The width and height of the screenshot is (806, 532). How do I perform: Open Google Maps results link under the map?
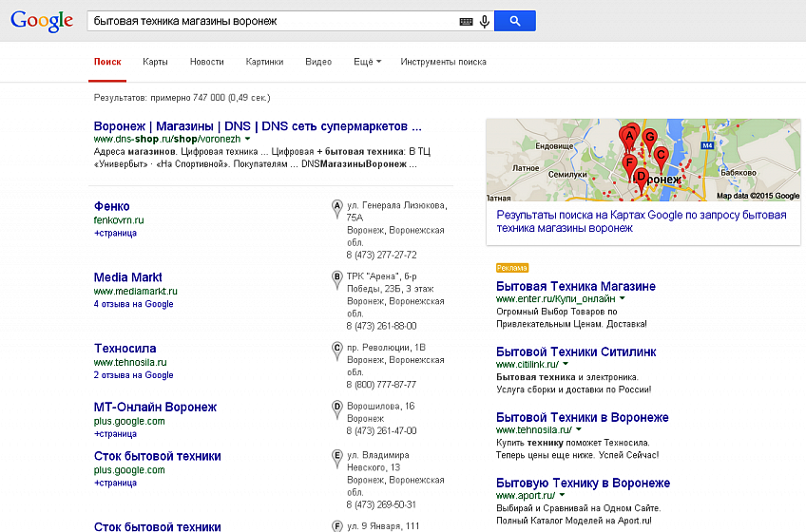[641, 221]
